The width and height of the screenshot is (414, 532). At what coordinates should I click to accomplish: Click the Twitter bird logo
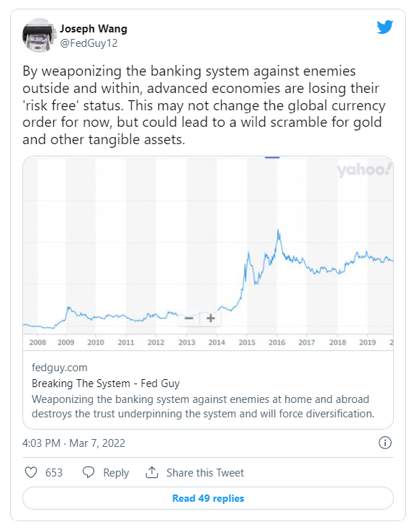[x=385, y=27]
